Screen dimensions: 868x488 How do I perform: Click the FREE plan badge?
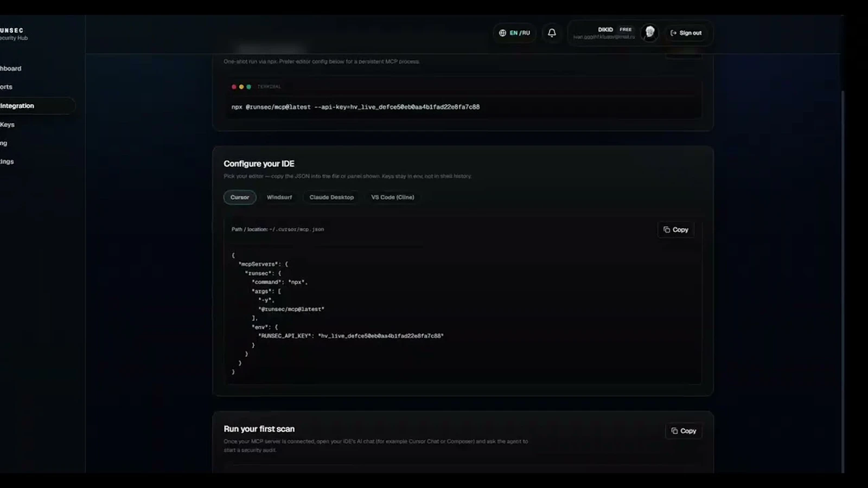tap(626, 30)
